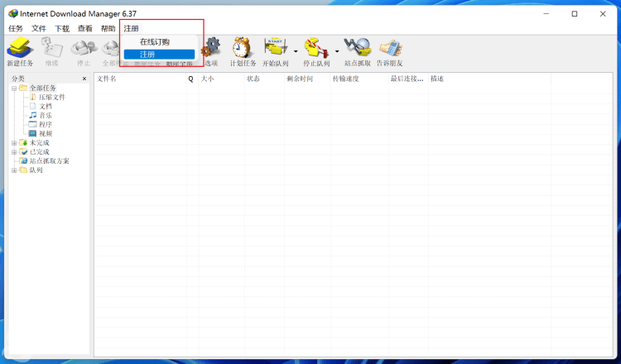Open the 帮助 menu
Screen dimensions: 621x364
tap(108, 28)
